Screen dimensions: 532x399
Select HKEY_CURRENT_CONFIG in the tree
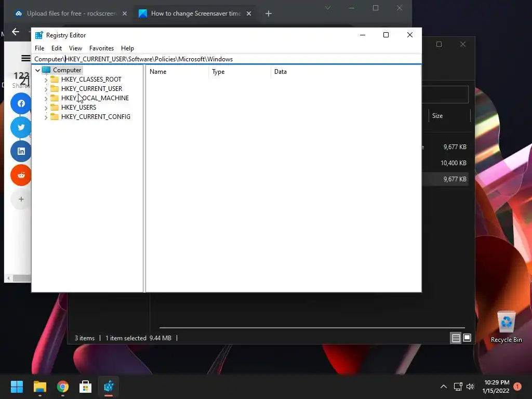pos(96,117)
